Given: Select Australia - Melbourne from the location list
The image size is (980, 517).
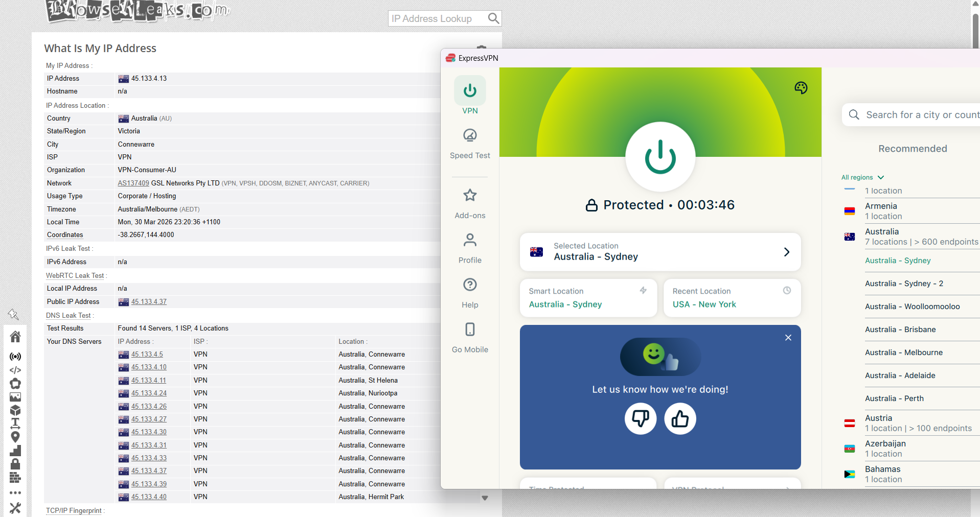Looking at the screenshot, I should 903,352.
